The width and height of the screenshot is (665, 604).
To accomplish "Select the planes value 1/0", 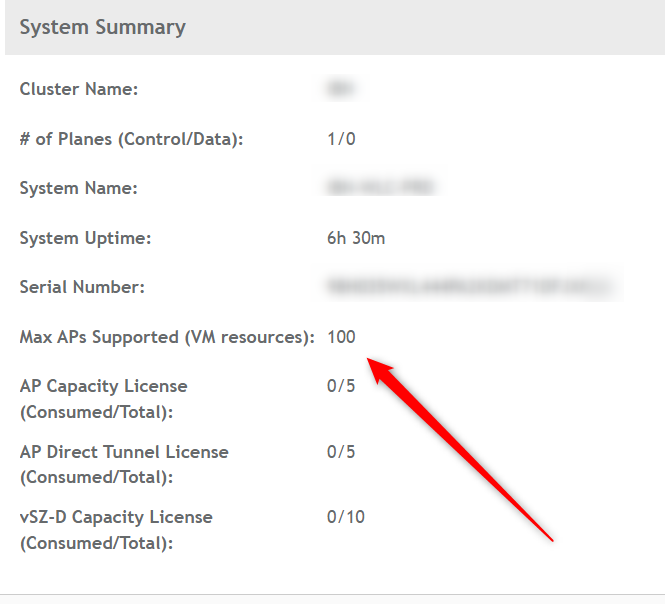I will (341, 139).
